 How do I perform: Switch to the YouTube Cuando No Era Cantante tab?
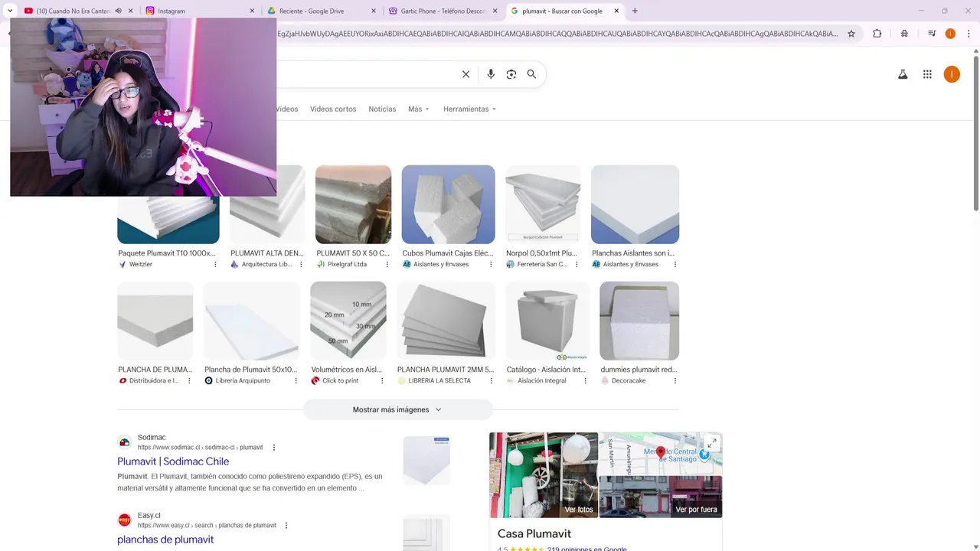[x=73, y=11]
